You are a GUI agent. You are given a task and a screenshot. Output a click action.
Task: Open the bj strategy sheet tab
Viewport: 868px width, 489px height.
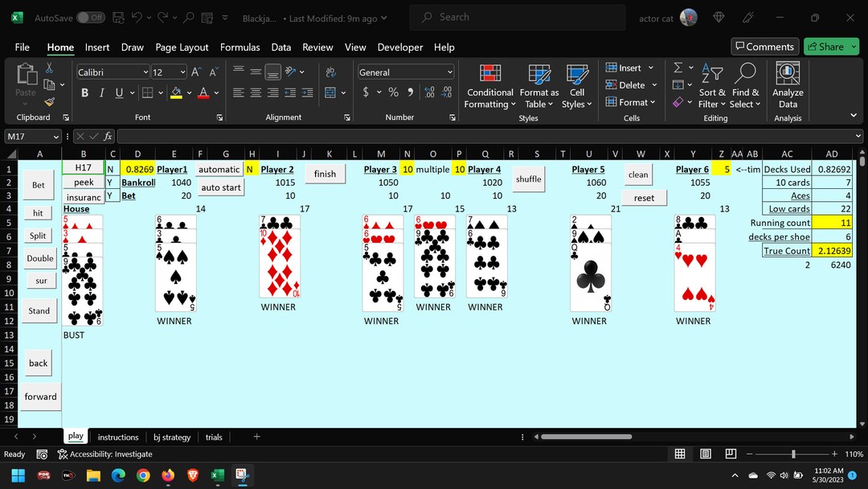pos(171,437)
